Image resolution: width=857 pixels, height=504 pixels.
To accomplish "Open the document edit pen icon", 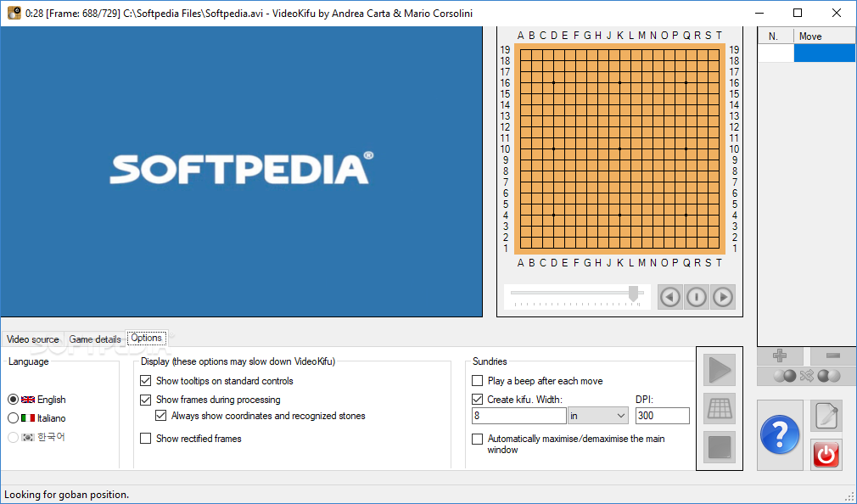I will [x=826, y=416].
